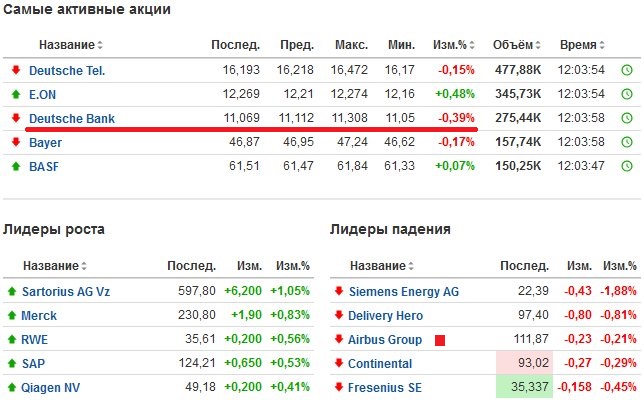Image resolution: width=644 pixels, height=400 pixels.
Task: Click BASF time 12:03:47
Action: pyautogui.click(x=581, y=166)
